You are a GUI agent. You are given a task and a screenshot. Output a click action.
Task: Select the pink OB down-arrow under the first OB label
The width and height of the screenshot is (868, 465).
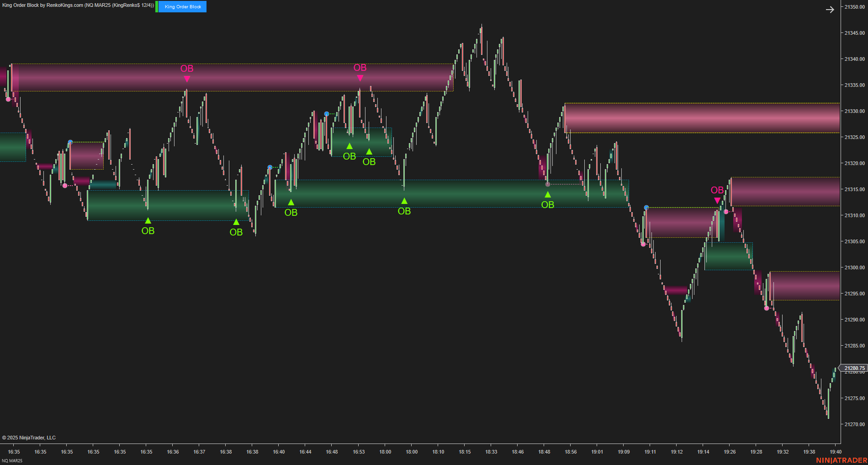[187, 79]
